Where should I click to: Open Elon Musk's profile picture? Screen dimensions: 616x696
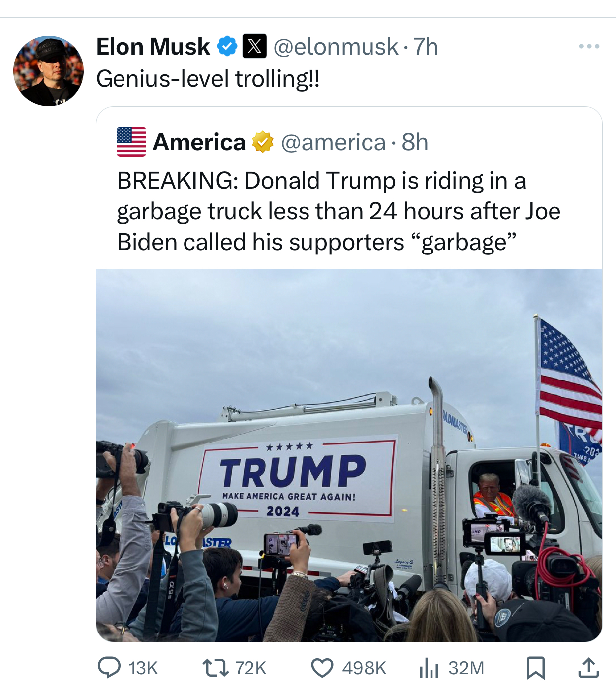[49, 71]
